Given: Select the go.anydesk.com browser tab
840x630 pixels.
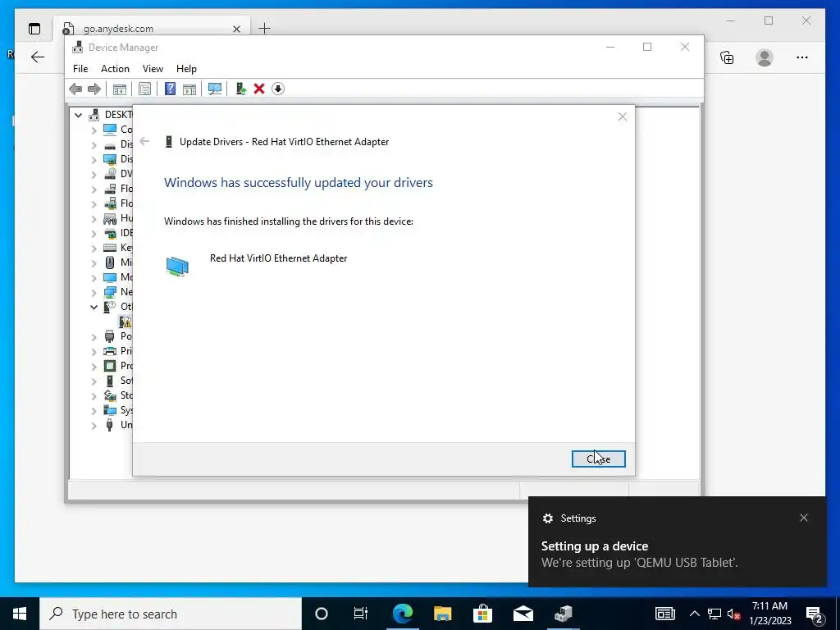Looking at the screenshot, I should point(152,29).
